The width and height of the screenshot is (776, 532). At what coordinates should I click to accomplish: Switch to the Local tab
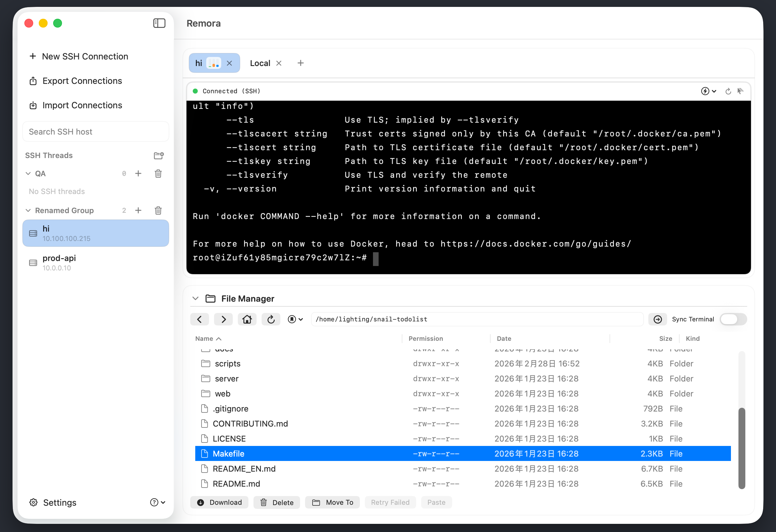pos(260,63)
